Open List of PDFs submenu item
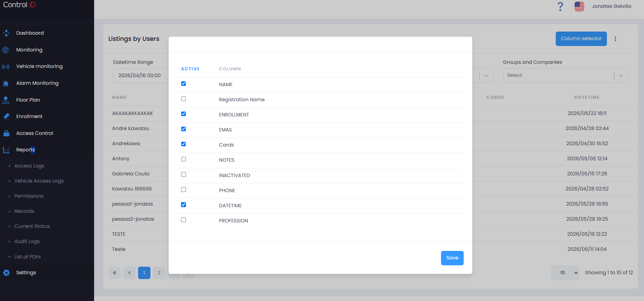 [x=27, y=257]
